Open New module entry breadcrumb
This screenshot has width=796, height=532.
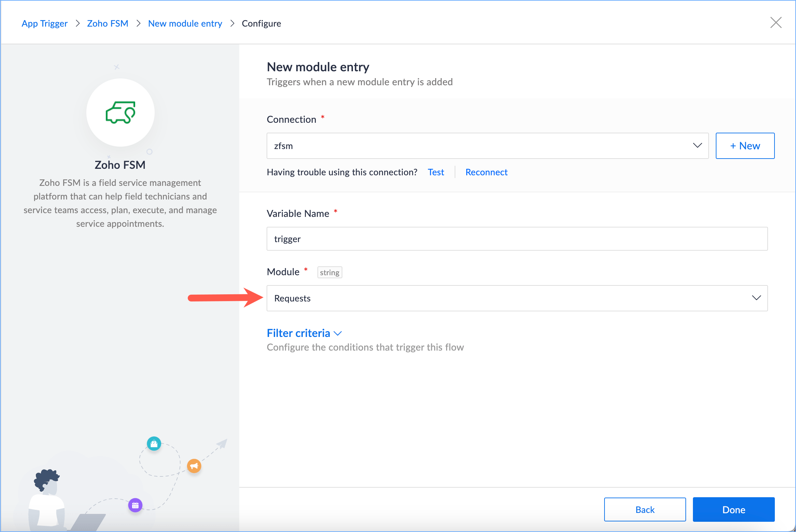click(185, 24)
